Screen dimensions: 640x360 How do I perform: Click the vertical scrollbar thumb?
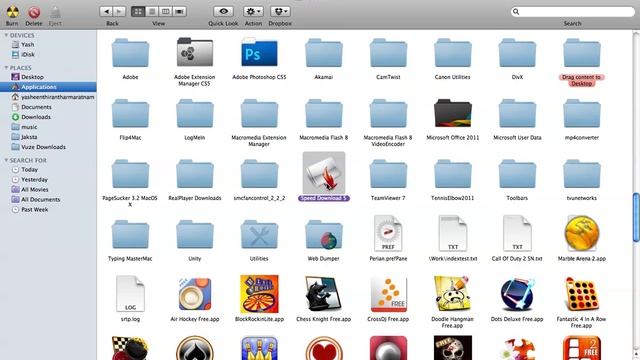(x=636, y=218)
